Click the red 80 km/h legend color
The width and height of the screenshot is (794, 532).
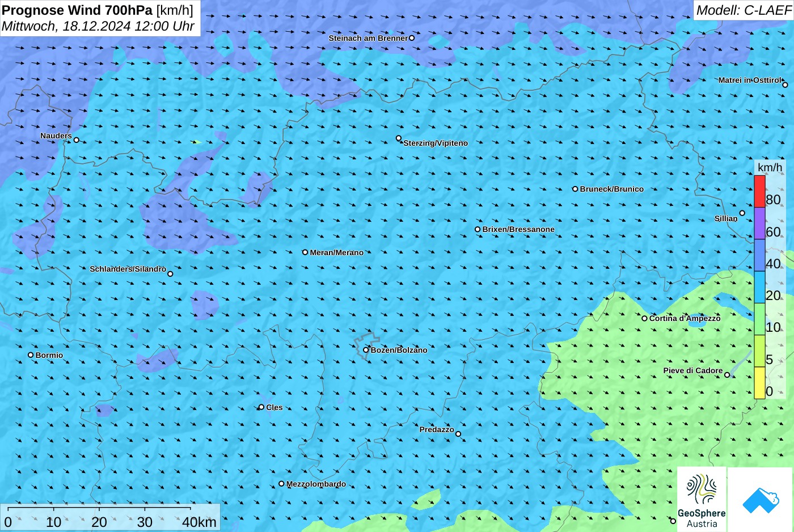tap(759, 192)
